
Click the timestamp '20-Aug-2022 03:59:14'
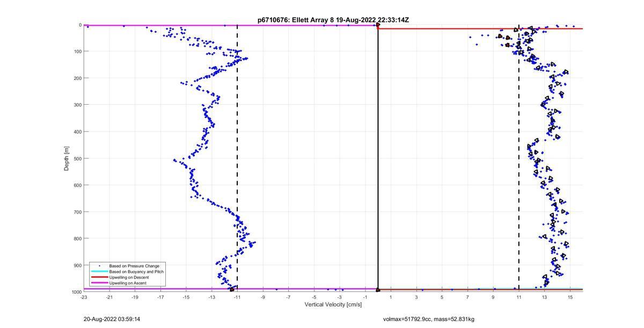tap(112, 319)
